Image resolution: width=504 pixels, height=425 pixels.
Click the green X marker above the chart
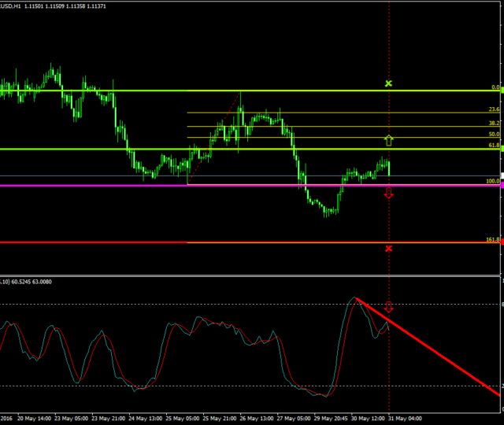388,83
